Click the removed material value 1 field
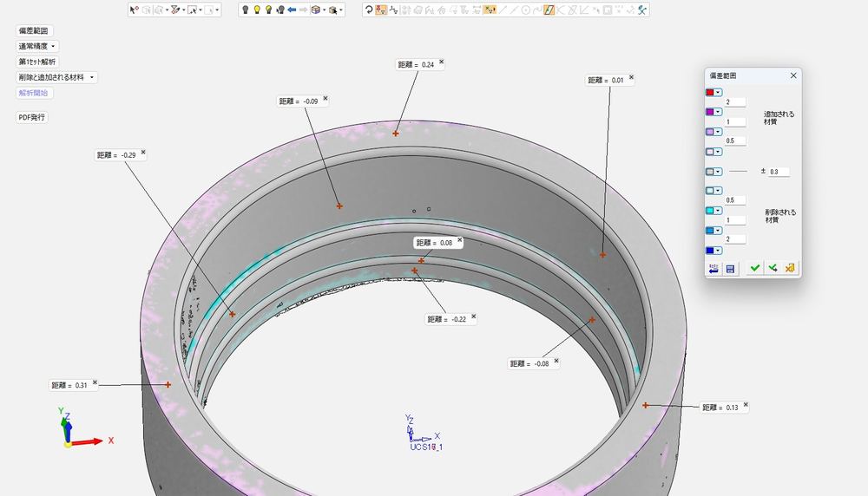The height and width of the screenshot is (496, 868). (735, 220)
